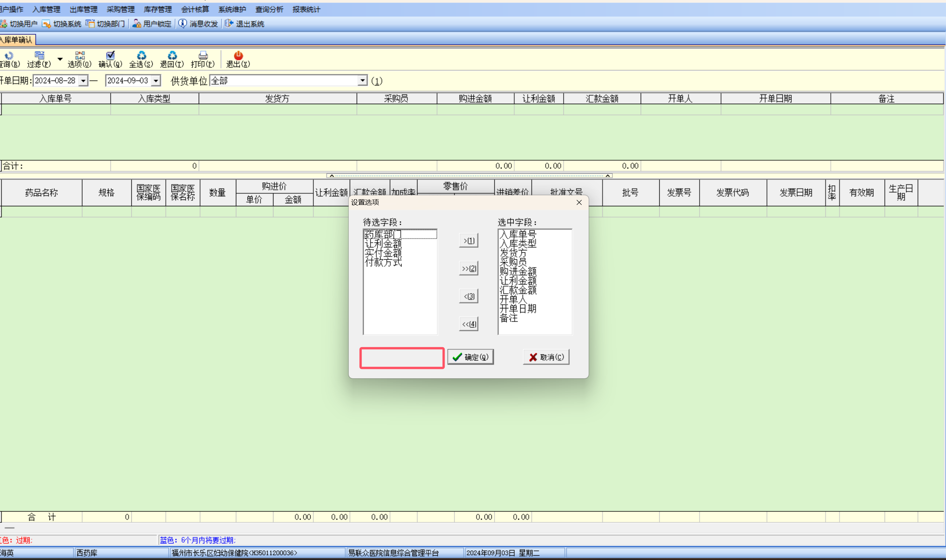Open the dropdown arrow beside Filter
This screenshot has height=560, width=946.
60,59
